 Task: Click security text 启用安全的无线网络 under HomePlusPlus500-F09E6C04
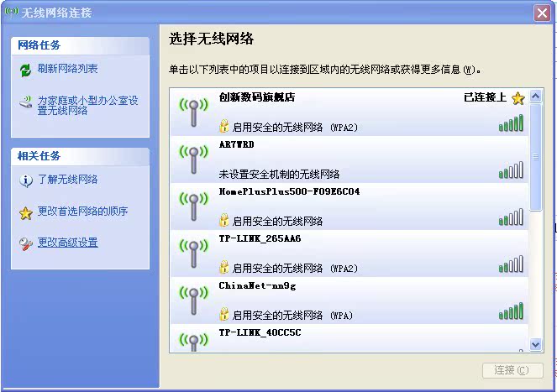point(277,222)
